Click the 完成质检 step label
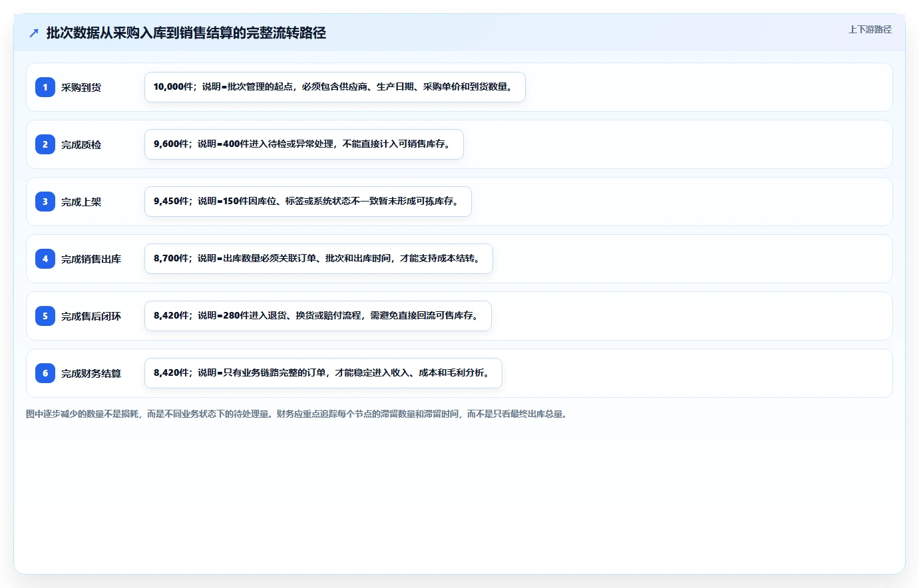919x588 pixels. [x=81, y=144]
